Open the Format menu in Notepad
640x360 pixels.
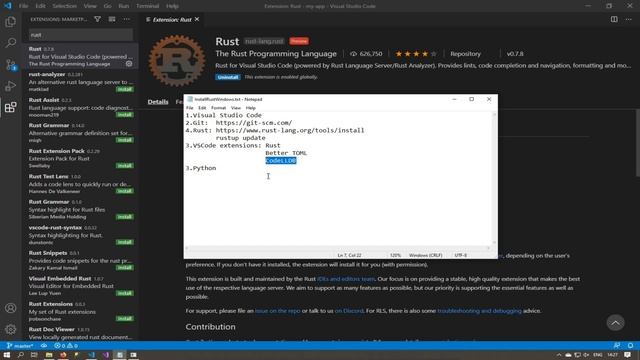(x=218, y=108)
